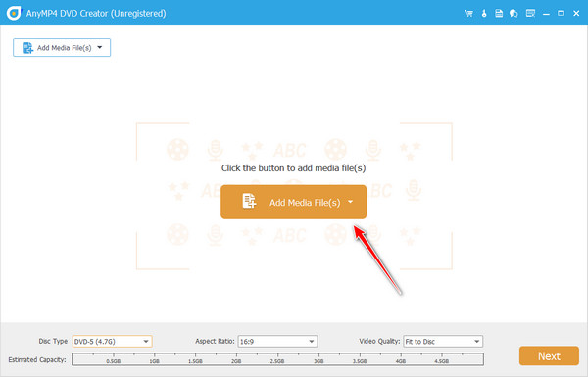
Task: Click the Estimated Capacity label
Action: pyautogui.click(x=37, y=359)
